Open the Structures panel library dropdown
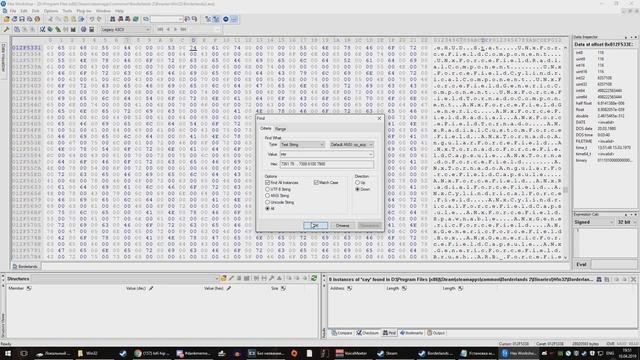The height and width of the screenshot is (360, 640). [217, 278]
